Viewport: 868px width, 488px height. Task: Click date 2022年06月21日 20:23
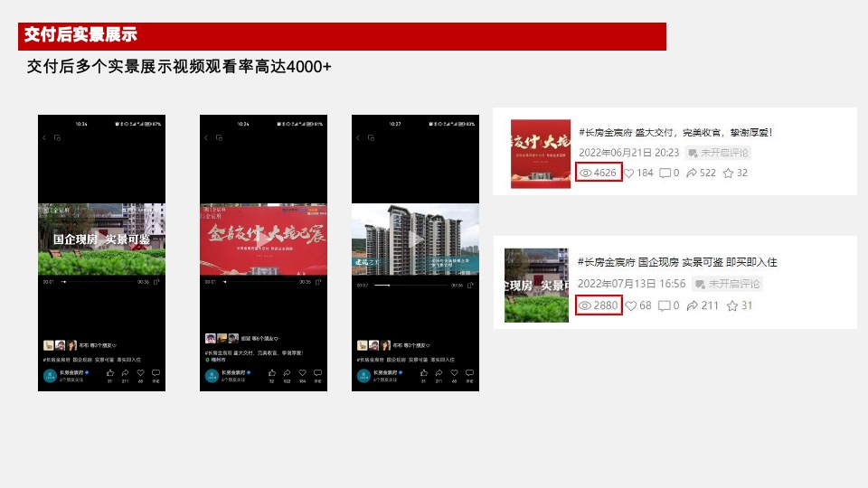coord(629,153)
